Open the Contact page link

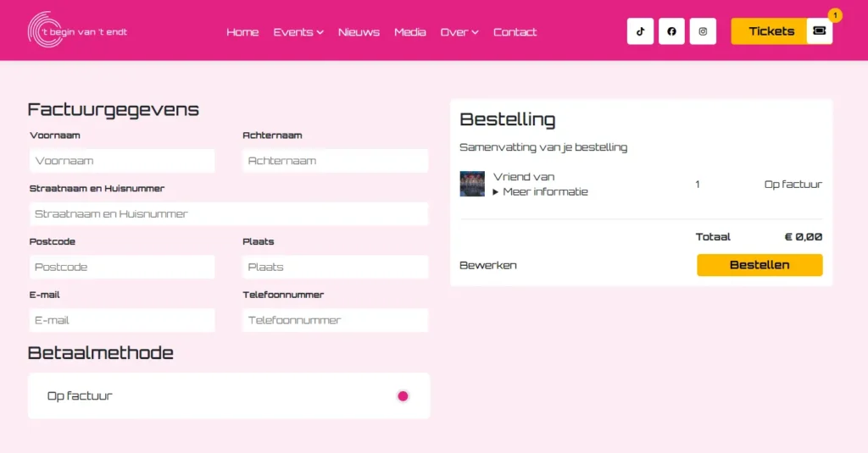[x=515, y=32]
